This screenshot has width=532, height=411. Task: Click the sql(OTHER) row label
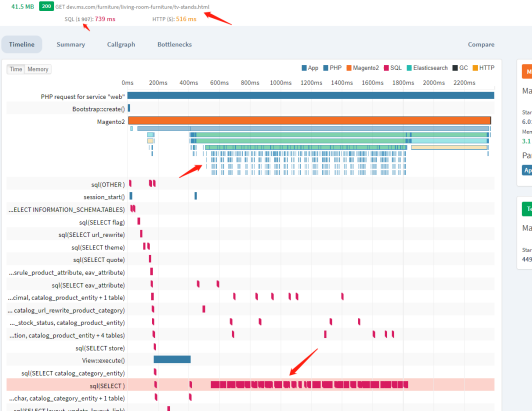[x=108, y=185]
